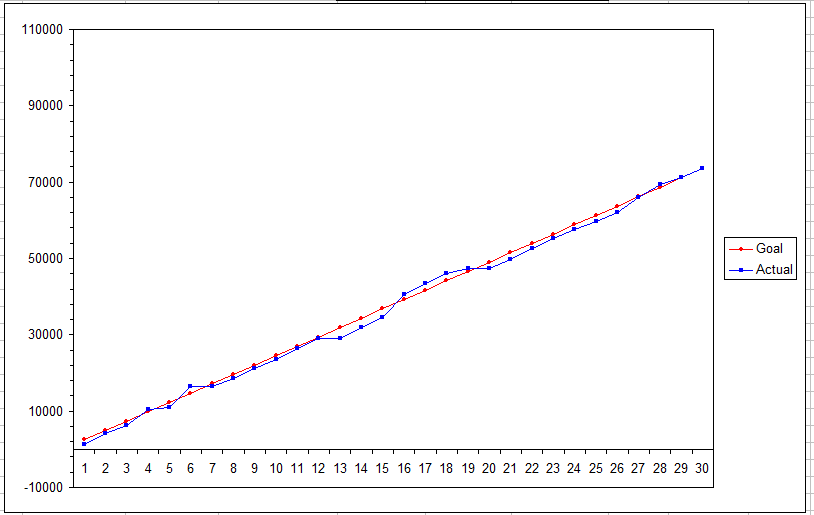Screen dimensions: 814x515
Task: Click horizontal axis label 1
Action: (84, 468)
